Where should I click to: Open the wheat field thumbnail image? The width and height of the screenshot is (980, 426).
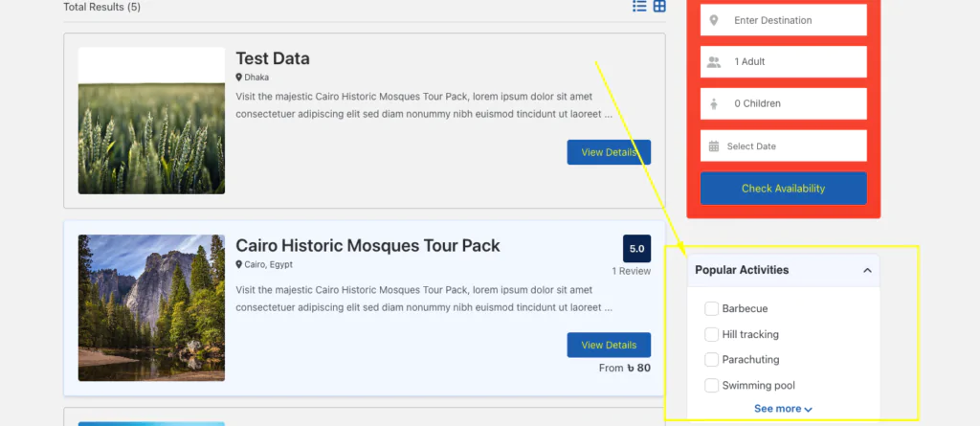pyautogui.click(x=151, y=121)
